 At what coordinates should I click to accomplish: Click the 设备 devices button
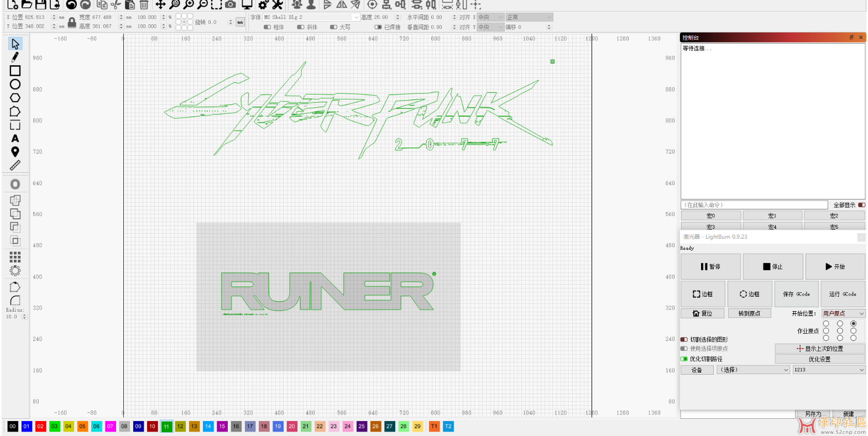pyautogui.click(x=697, y=370)
